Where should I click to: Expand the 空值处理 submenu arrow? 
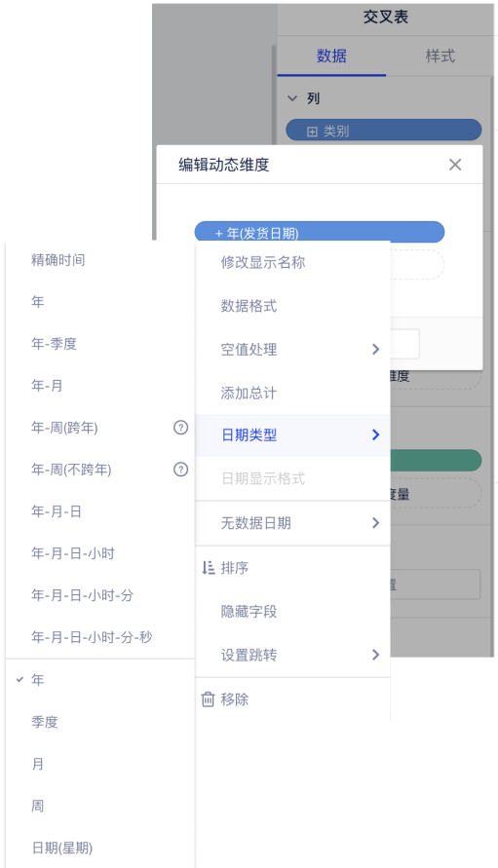(x=375, y=349)
